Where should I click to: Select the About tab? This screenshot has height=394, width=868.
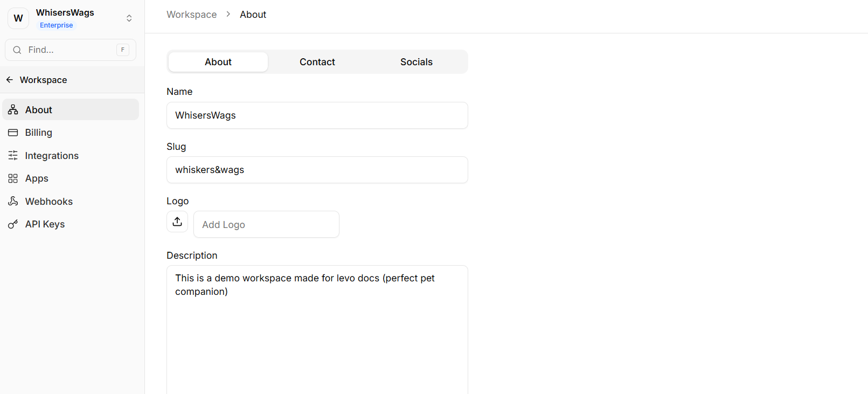pyautogui.click(x=218, y=62)
